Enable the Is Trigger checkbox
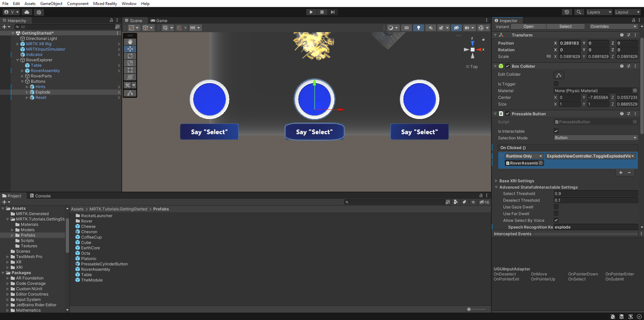Image resolution: width=644 pixels, height=320 pixels. 556,84
